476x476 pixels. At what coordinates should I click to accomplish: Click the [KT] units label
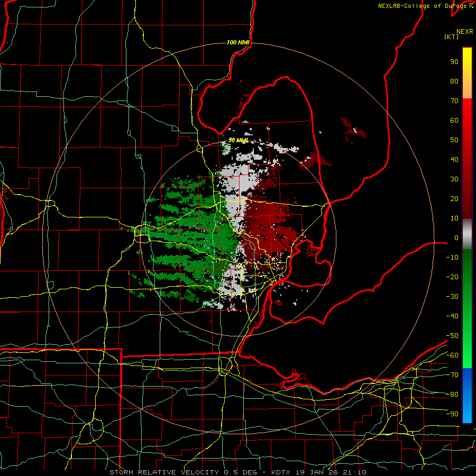click(452, 36)
